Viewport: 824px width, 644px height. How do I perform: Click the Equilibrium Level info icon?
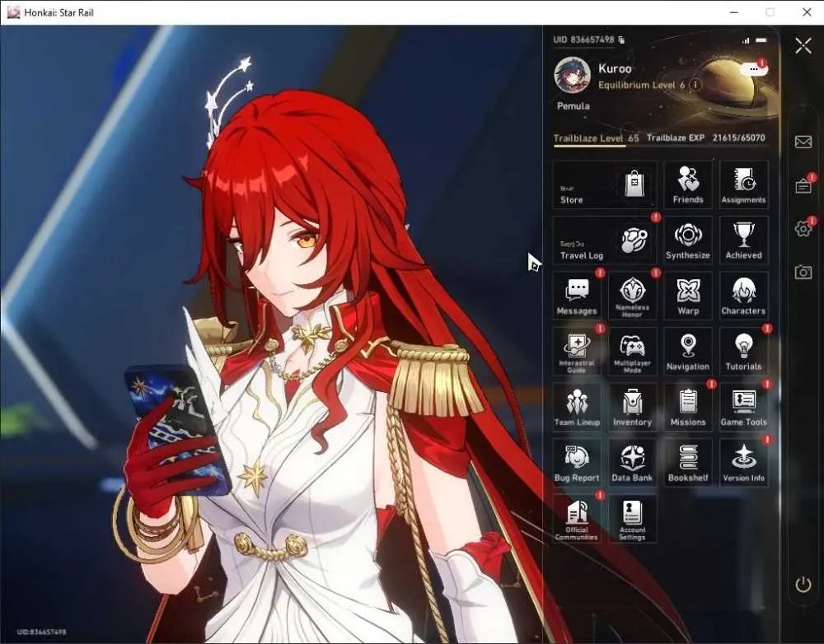coord(695,85)
